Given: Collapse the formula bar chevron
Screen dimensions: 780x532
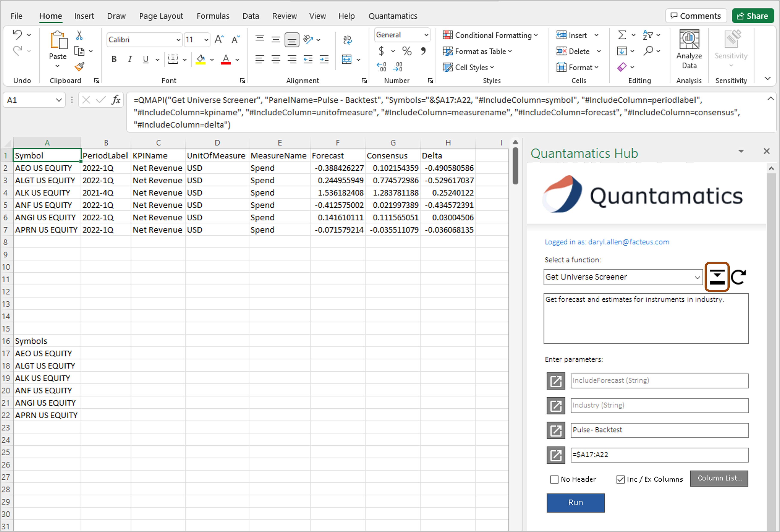Looking at the screenshot, I should click(x=770, y=98).
